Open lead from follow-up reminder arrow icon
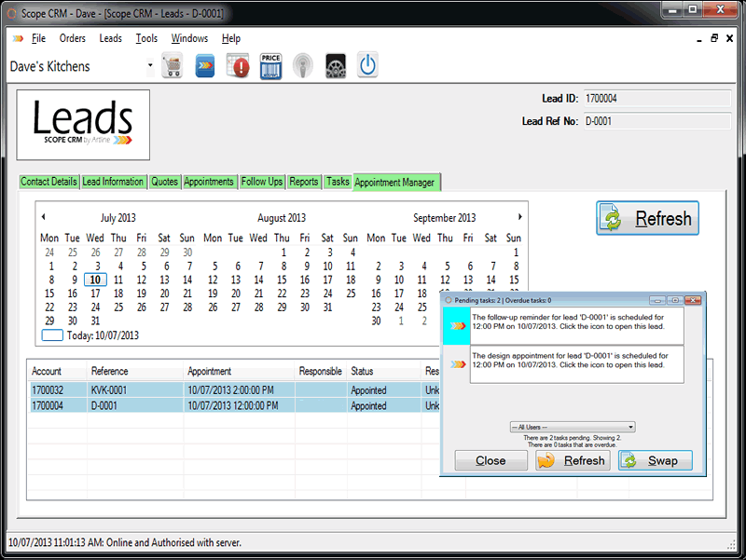 tap(457, 326)
